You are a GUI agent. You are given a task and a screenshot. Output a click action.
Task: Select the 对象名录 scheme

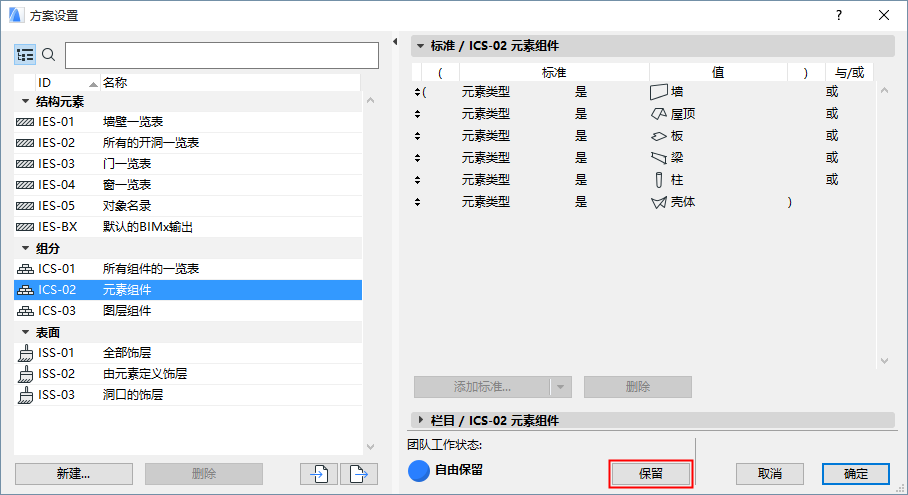188,206
